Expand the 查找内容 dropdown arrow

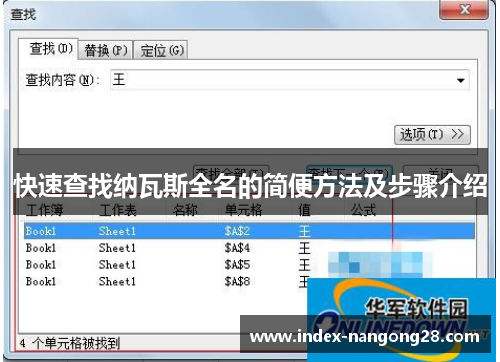click(461, 80)
